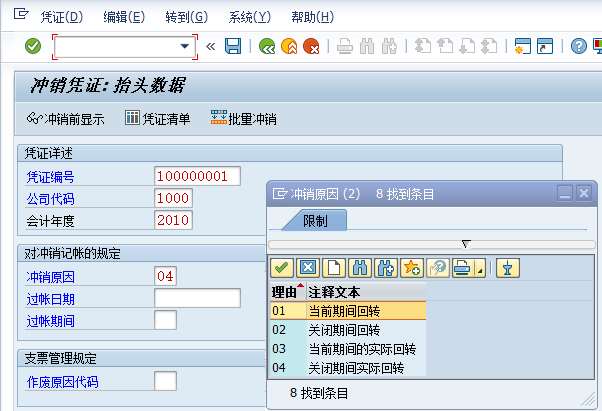Click the 批量冲销 button
This screenshot has width=602, height=411.
(x=244, y=119)
